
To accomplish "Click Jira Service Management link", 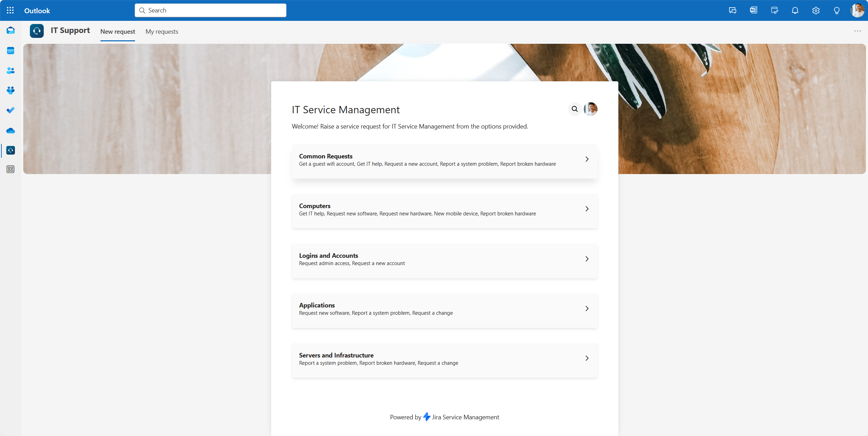I will 466,417.
